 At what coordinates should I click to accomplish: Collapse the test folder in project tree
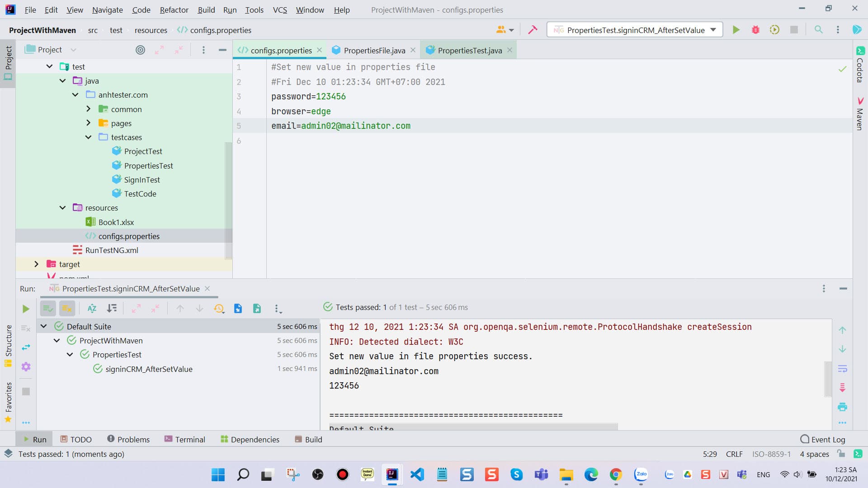[x=49, y=67]
